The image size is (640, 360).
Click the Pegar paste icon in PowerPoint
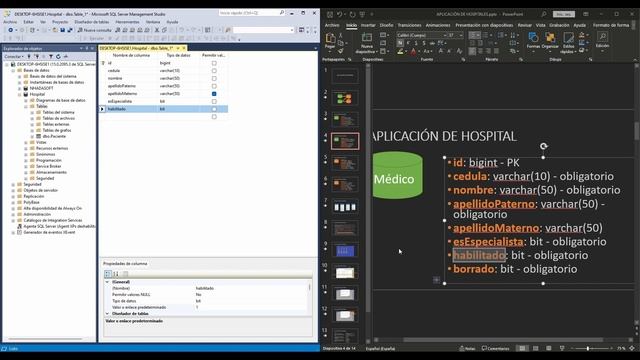click(330, 38)
